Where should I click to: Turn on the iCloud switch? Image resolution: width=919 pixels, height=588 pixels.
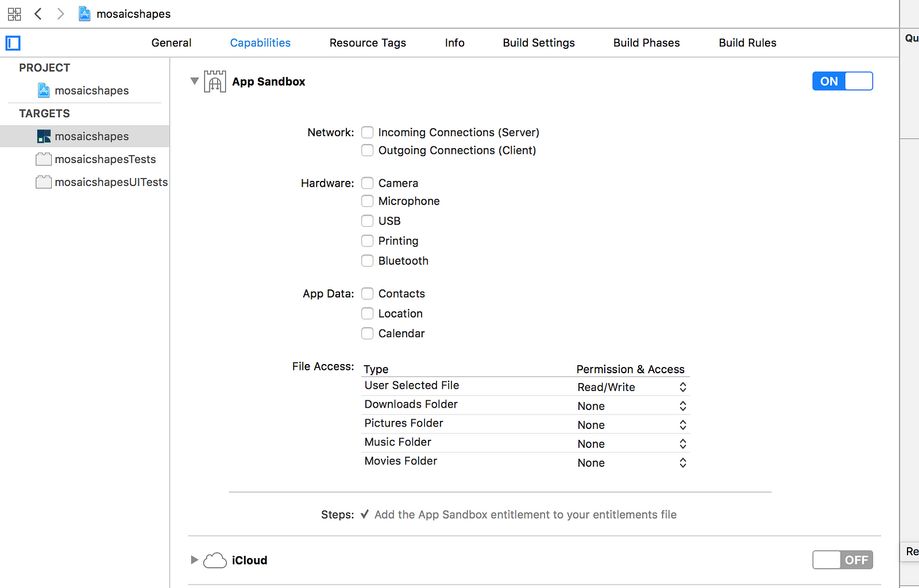click(843, 560)
